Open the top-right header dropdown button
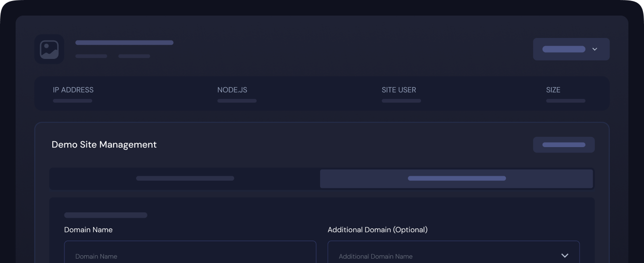644x263 pixels. 571,49
